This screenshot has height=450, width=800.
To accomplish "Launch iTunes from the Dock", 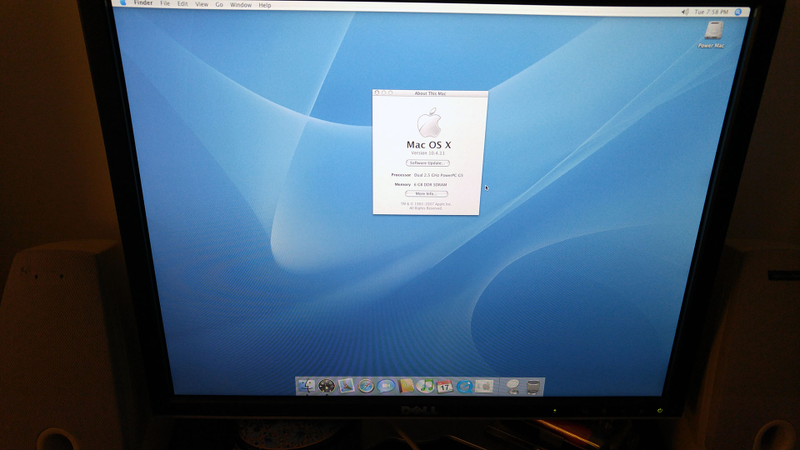I will click(x=425, y=386).
